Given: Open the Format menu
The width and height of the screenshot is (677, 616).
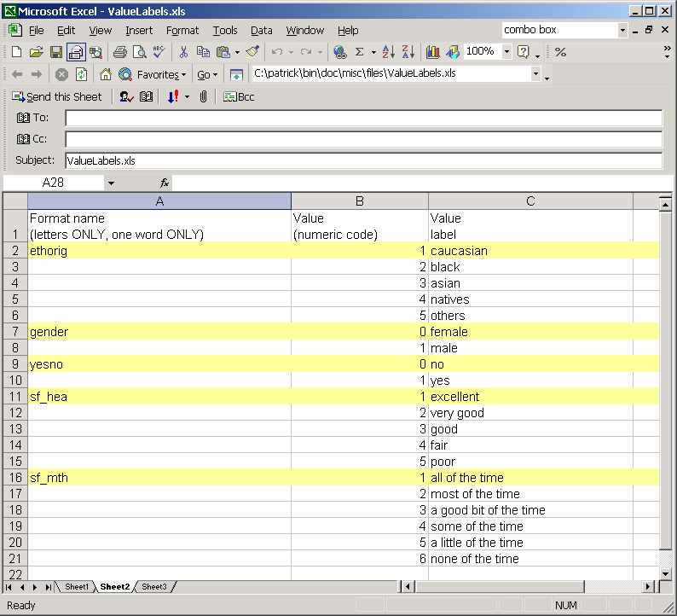Looking at the screenshot, I should pyautogui.click(x=182, y=30).
